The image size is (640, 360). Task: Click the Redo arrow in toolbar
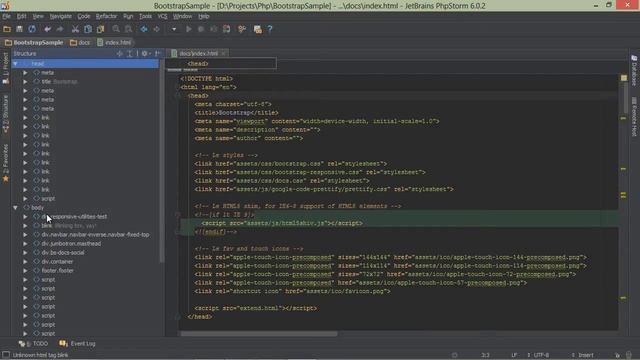[60, 29]
